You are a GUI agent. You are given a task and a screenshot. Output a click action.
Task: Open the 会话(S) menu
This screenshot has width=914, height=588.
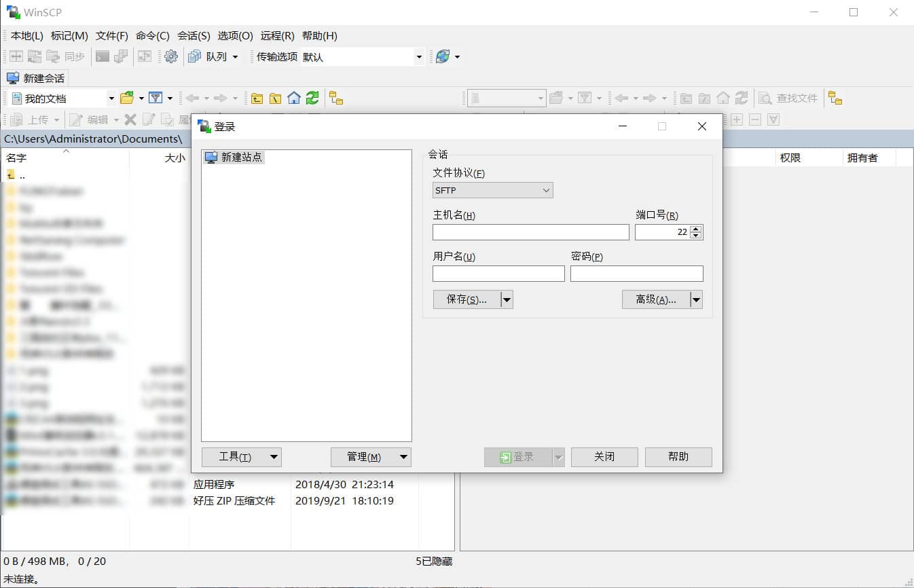(194, 35)
